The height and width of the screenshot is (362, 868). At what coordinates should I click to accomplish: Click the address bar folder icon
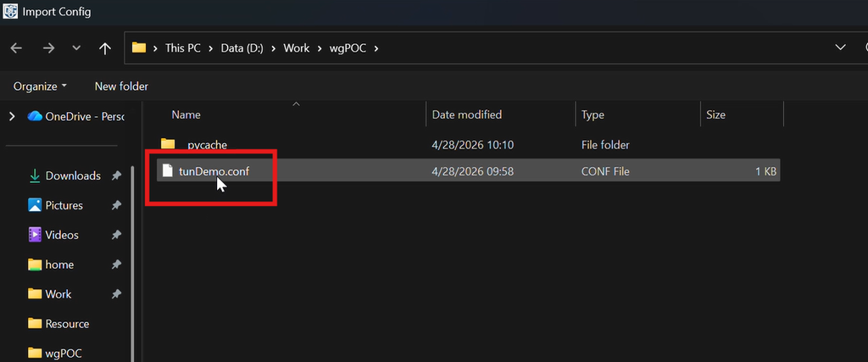coord(138,47)
